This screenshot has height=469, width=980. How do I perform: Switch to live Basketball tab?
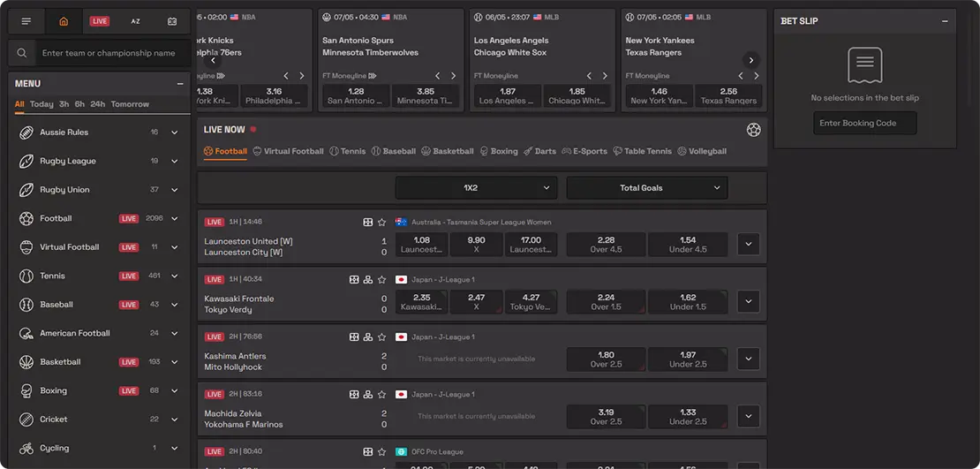click(448, 151)
